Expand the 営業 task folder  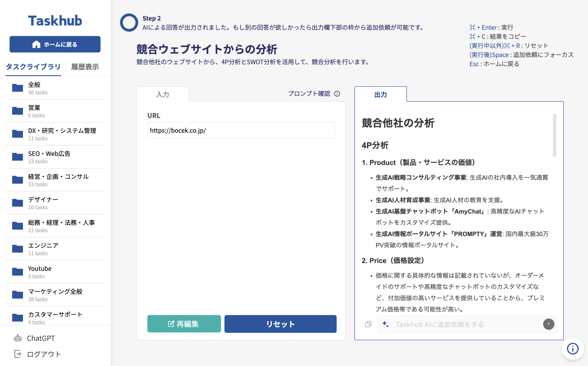(18, 111)
